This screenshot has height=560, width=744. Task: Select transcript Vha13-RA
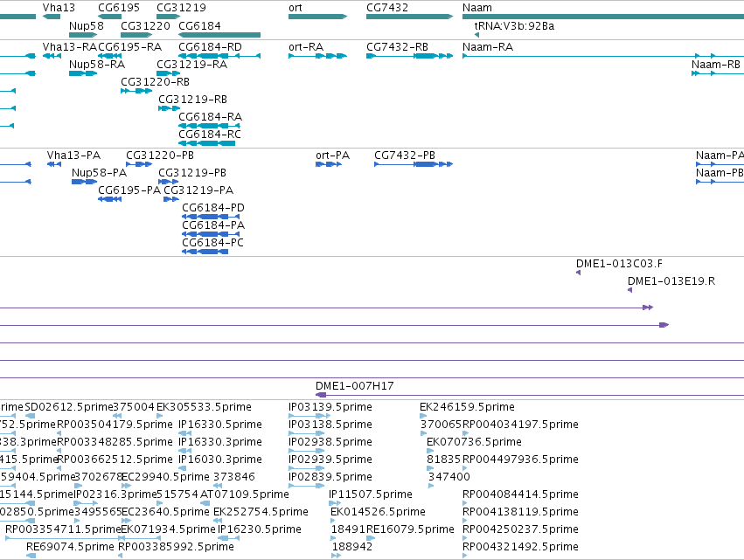coord(52,56)
